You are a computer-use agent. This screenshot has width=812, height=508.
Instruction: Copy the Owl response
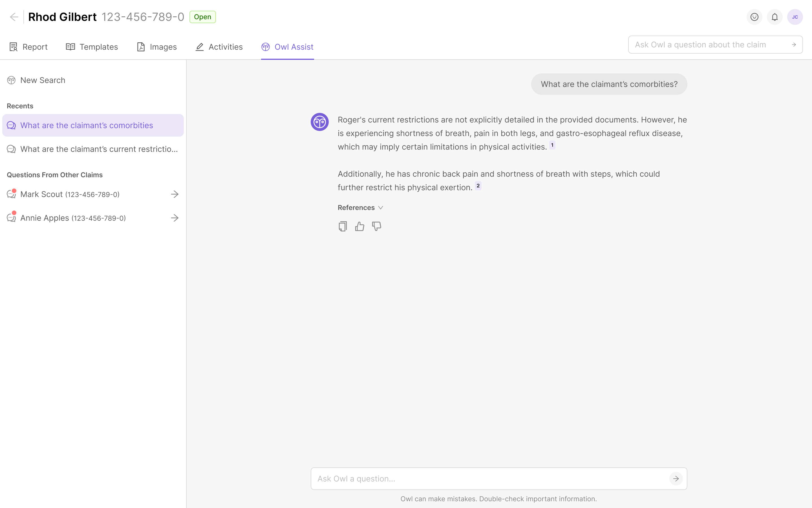tap(343, 226)
